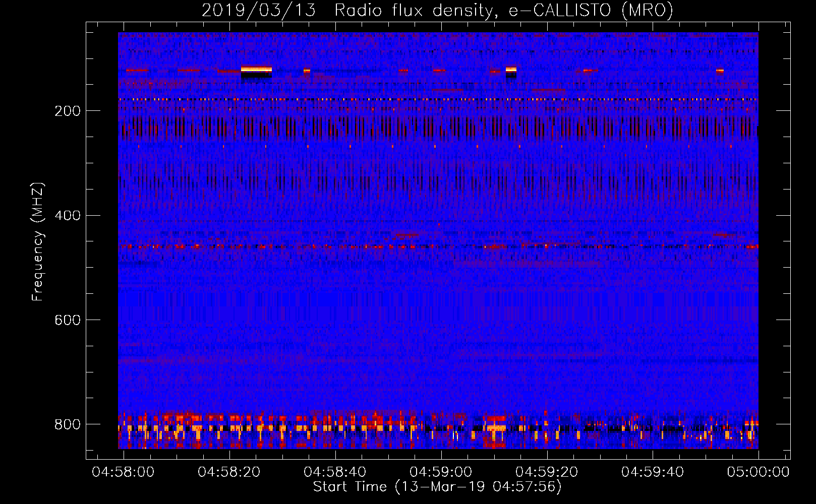
Task: Click the 400 frequency tick label
Action: click(67, 216)
